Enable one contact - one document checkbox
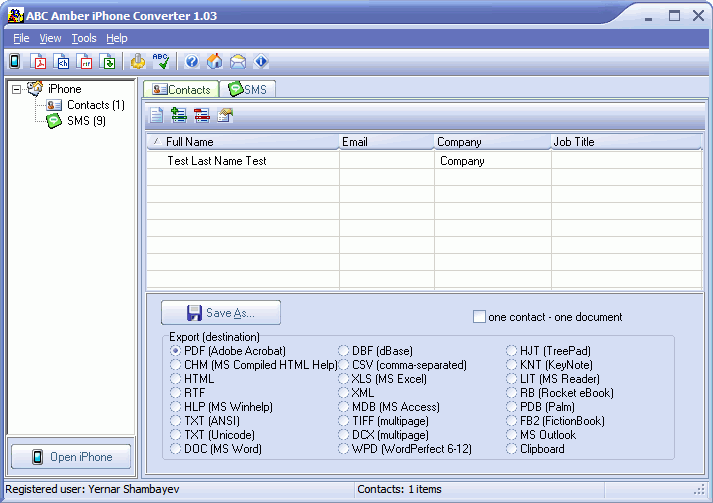713x503 pixels. click(x=479, y=317)
